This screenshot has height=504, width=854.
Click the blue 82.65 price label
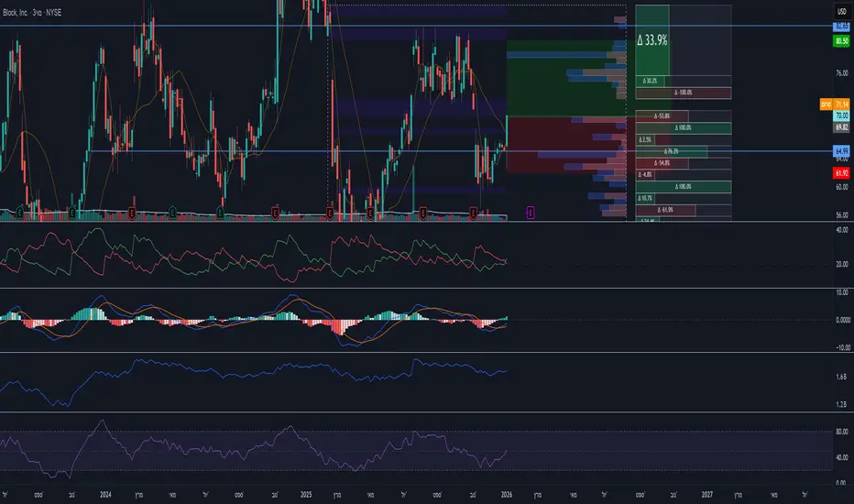click(841, 27)
